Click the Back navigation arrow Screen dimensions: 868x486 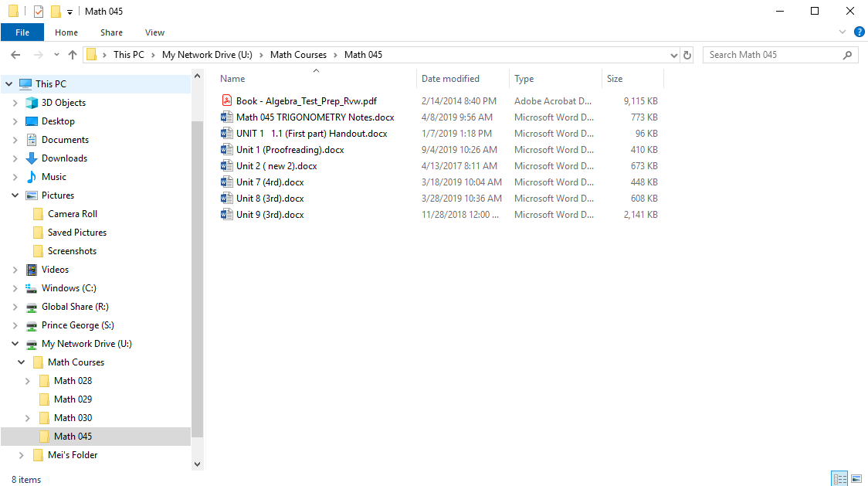(15, 55)
